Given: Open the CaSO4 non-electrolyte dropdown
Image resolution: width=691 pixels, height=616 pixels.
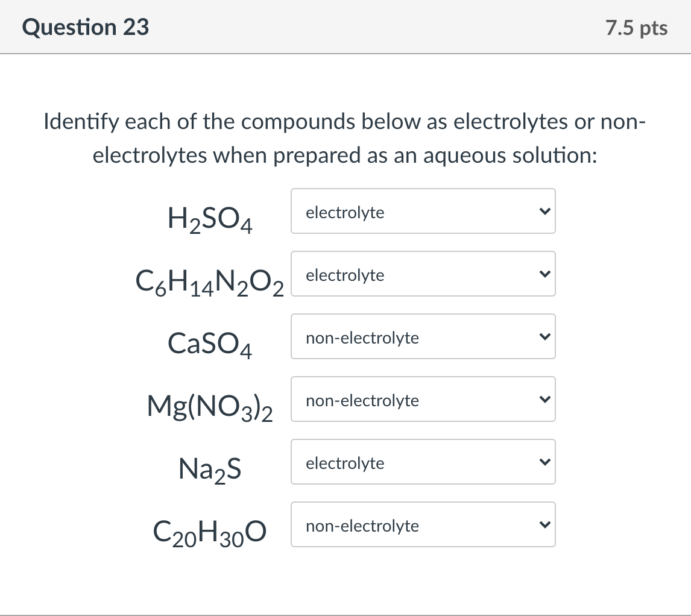Looking at the screenshot, I should point(422,337).
